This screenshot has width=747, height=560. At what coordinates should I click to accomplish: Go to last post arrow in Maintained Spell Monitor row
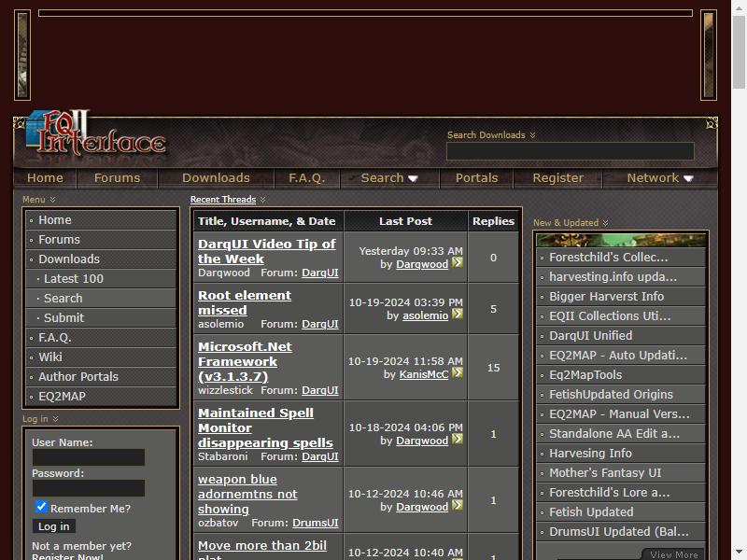[458, 439]
